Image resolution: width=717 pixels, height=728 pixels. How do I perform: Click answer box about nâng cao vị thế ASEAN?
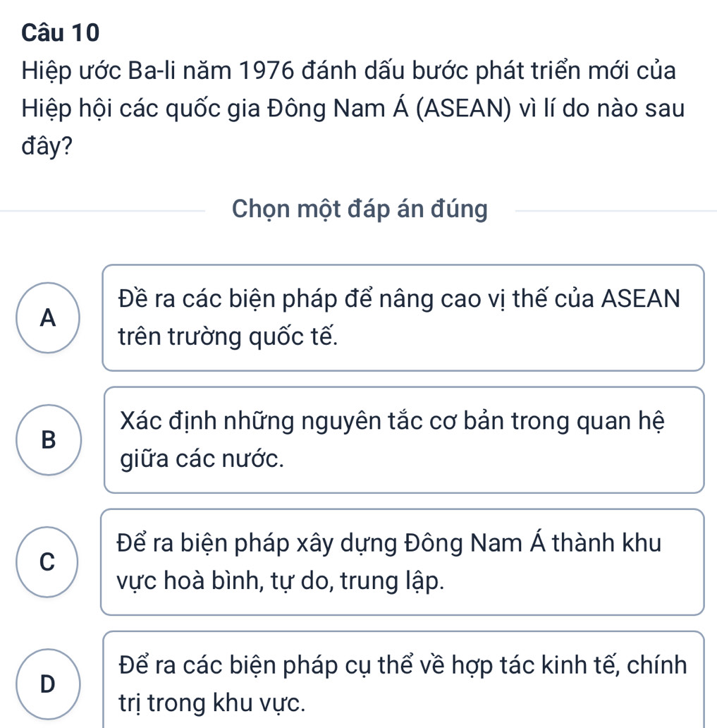click(403, 317)
